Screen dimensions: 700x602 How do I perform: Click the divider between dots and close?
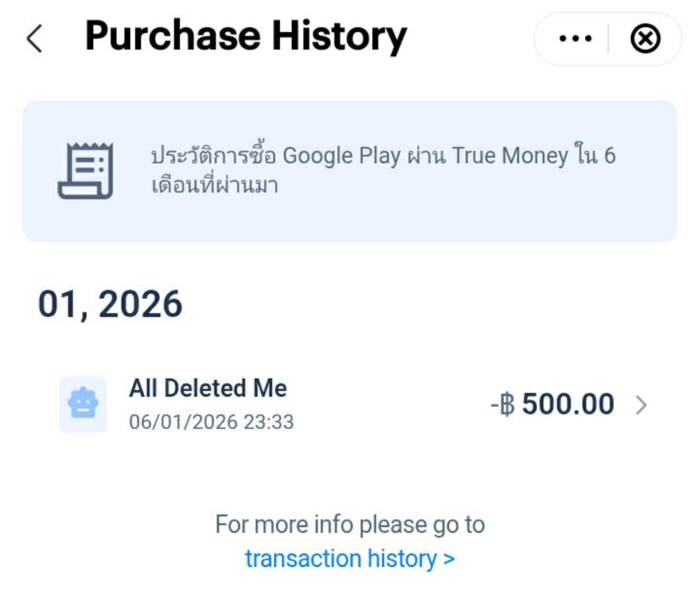click(x=608, y=38)
